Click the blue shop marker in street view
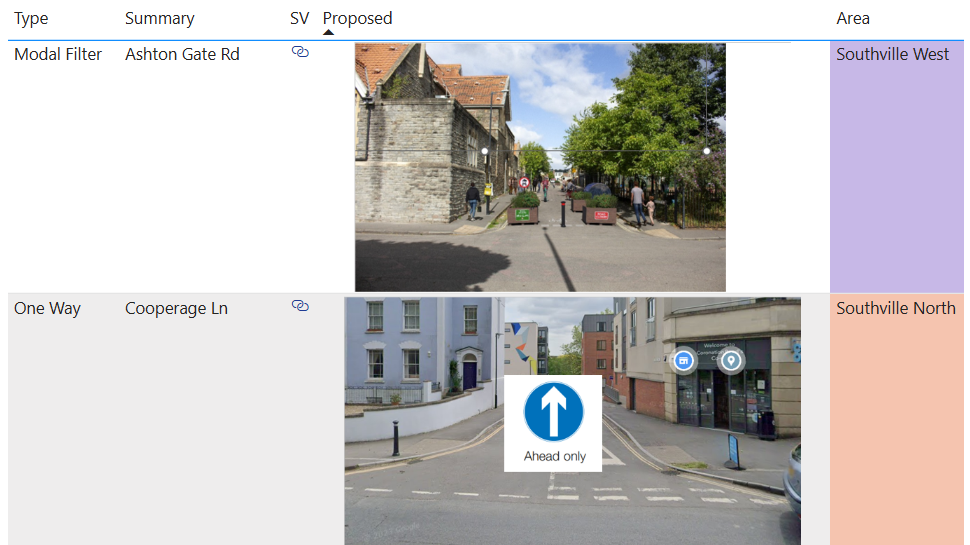Viewport: 970px width, 545px height. (684, 360)
